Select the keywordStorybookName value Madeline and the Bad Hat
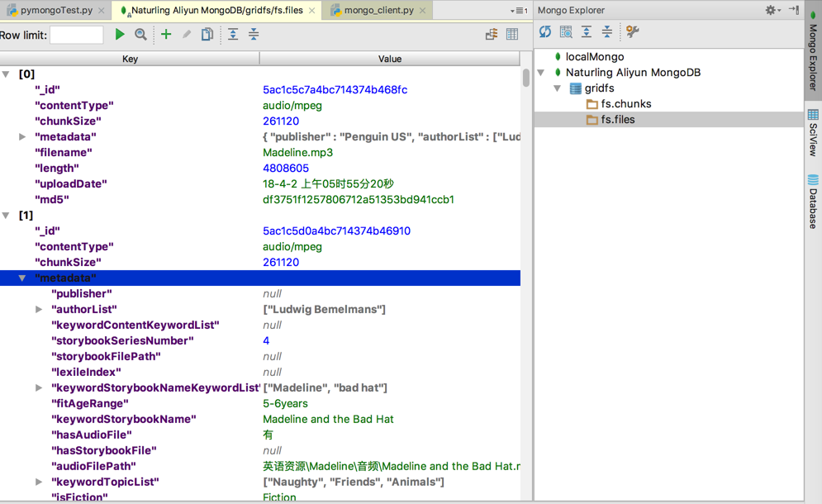The width and height of the screenshot is (822, 504). (x=328, y=419)
